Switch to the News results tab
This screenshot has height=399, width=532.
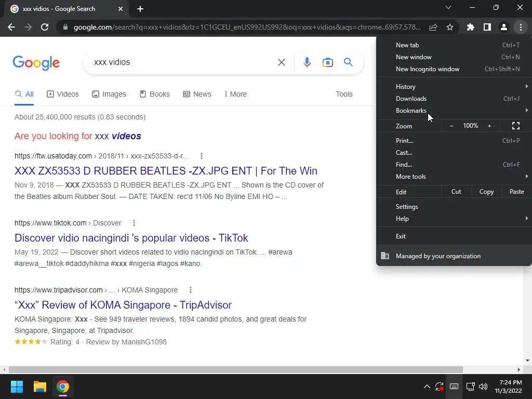coord(197,94)
